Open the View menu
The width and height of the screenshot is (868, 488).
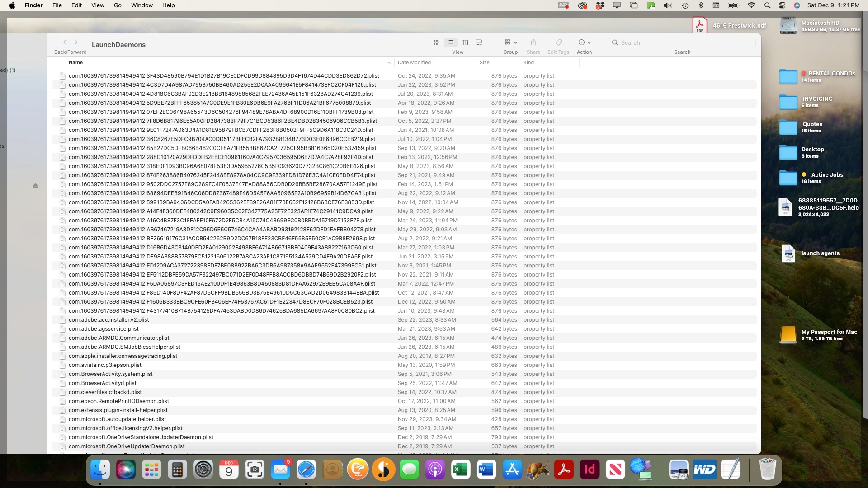(x=98, y=5)
